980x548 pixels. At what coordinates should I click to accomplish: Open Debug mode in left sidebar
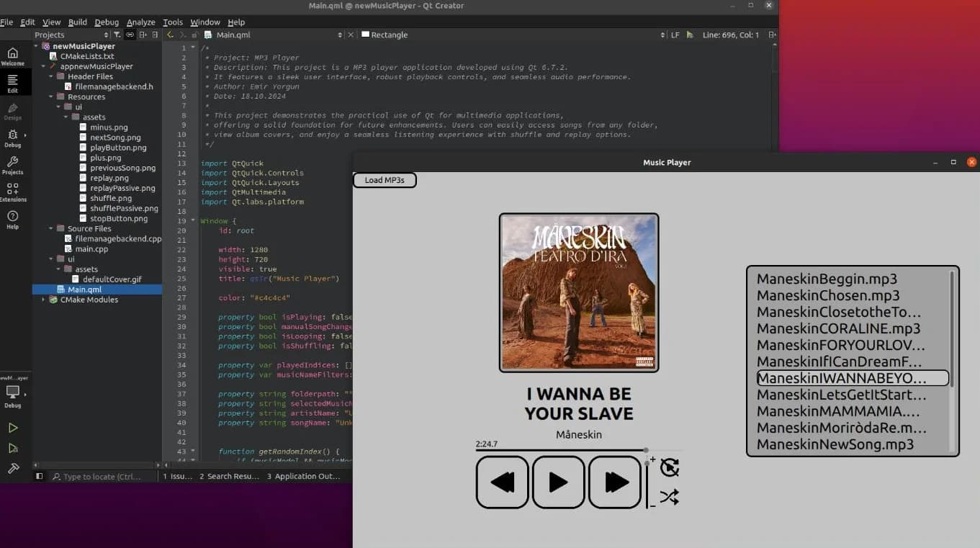coord(12,138)
